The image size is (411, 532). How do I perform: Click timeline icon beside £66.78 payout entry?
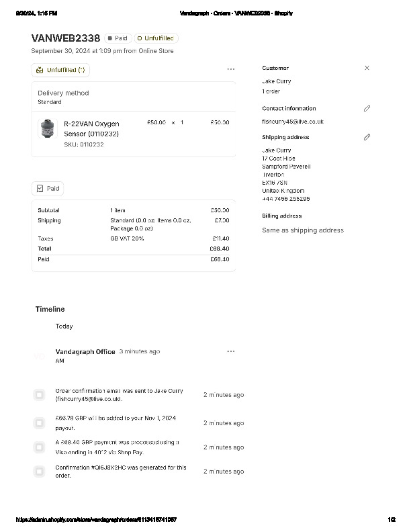coord(39,423)
